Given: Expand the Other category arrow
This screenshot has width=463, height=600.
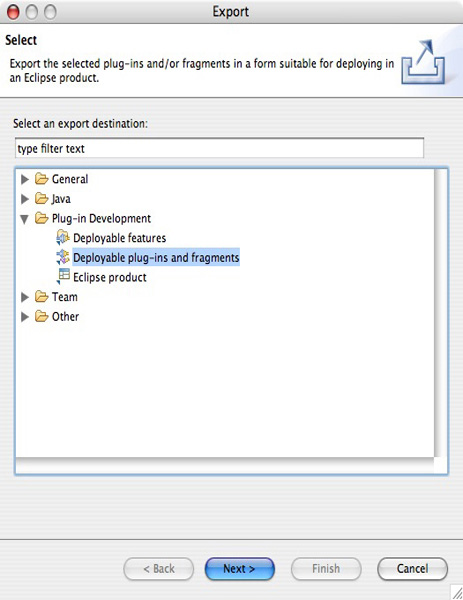Looking at the screenshot, I should click(x=25, y=316).
